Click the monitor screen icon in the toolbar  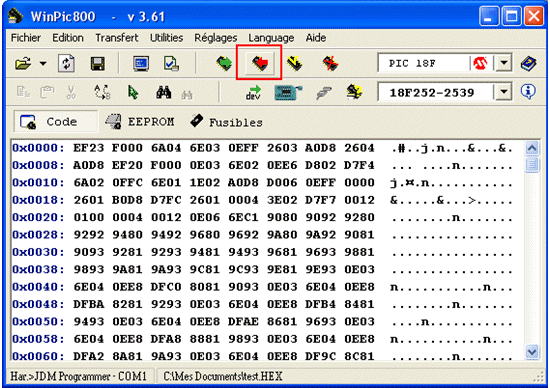[x=141, y=63]
